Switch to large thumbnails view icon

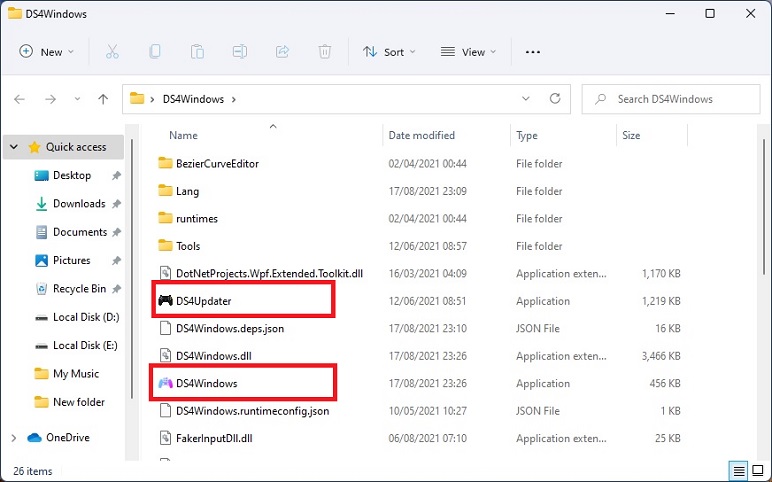758,471
